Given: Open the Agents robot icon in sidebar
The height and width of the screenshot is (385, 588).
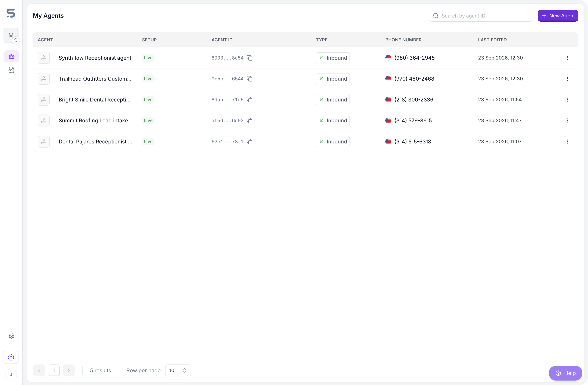Looking at the screenshot, I should 11,57.
